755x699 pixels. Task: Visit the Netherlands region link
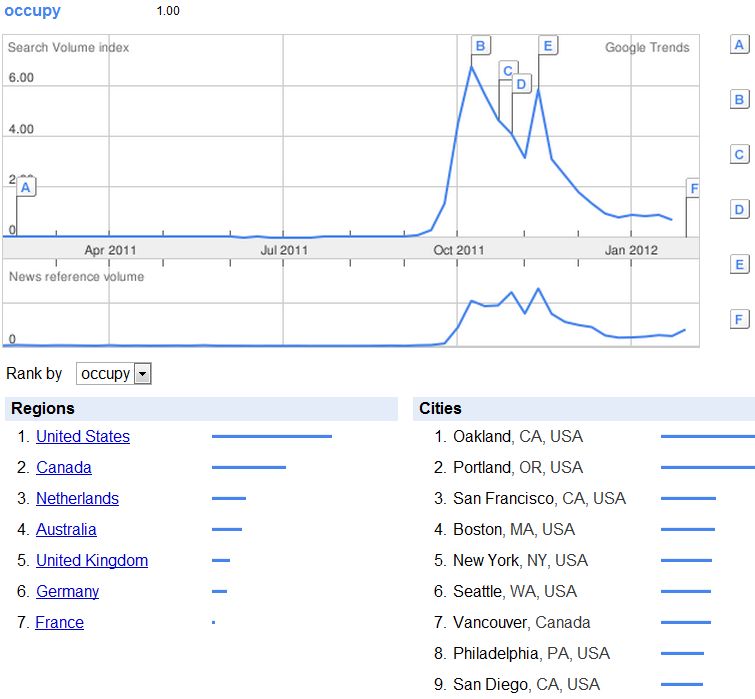(77, 499)
